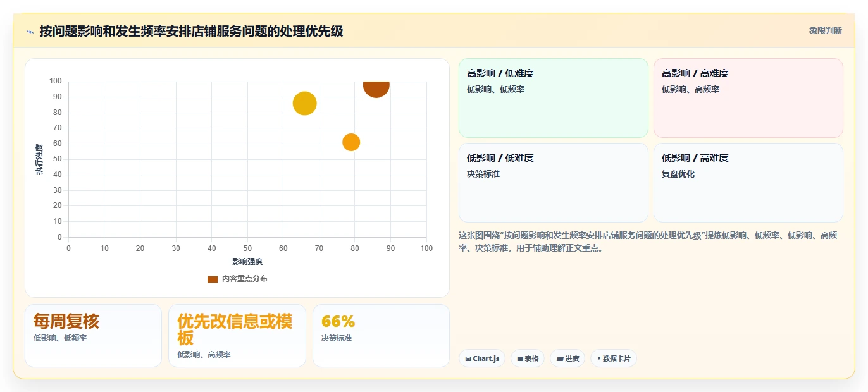Viewport: 868px width, 392px height.
Task: Click the 象限判断 label in the header
Action: pyautogui.click(x=825, y=30)
